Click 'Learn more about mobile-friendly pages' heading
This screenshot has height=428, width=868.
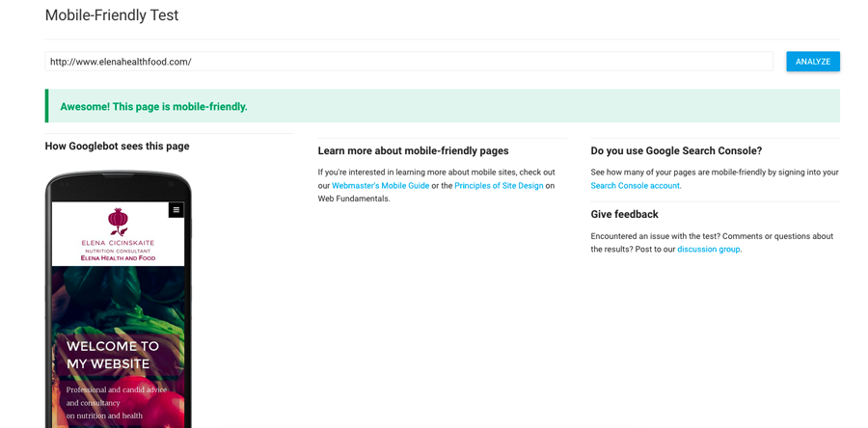point(413,151)
